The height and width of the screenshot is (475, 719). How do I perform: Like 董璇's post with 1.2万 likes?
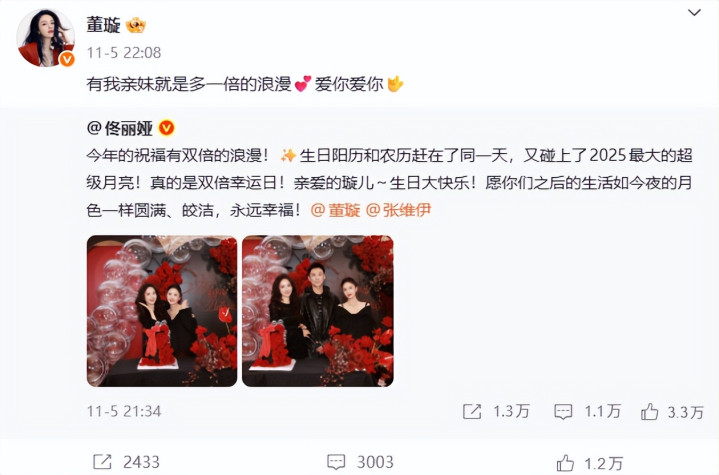click(590, 463)
